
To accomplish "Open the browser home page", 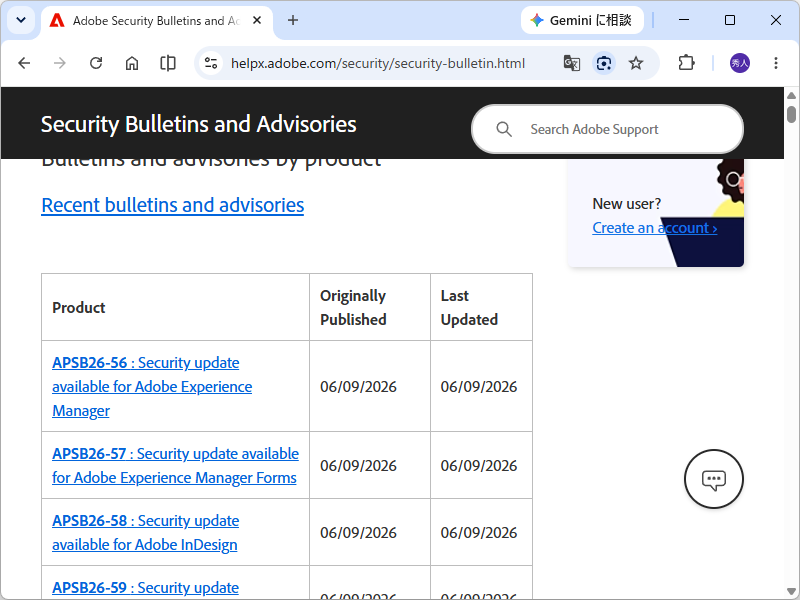I will coord(132,63).
